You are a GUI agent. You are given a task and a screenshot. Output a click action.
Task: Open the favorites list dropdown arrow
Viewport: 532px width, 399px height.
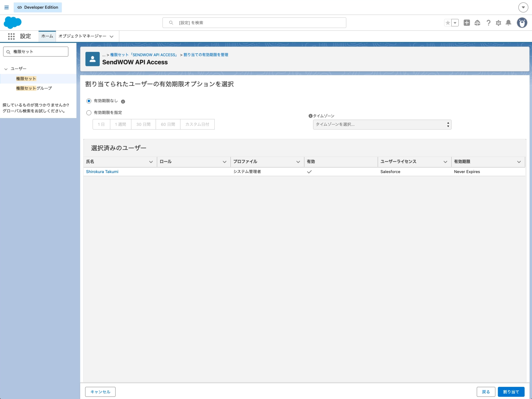[455, 23]
